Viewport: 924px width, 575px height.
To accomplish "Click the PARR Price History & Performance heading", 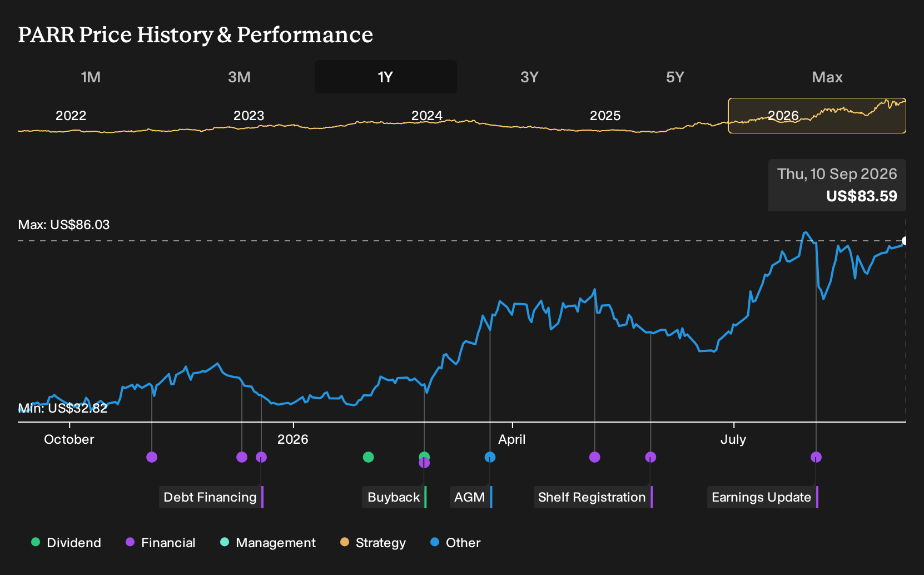I will 196,34.
